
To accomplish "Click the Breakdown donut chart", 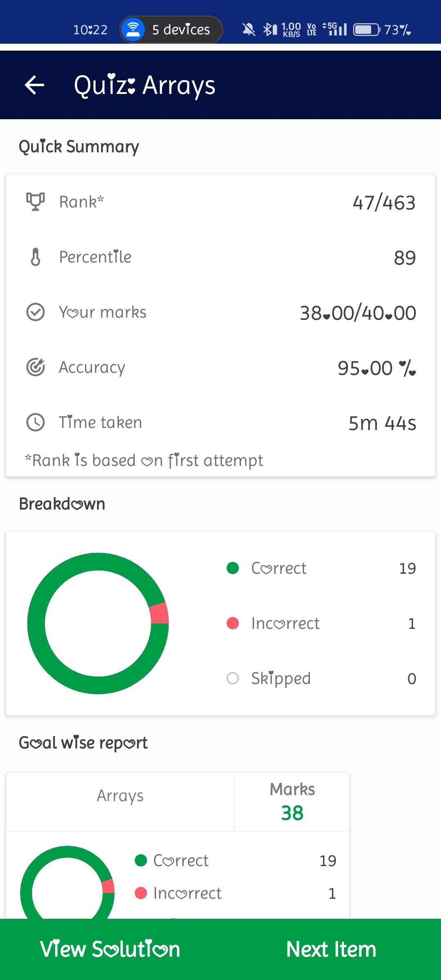I will pos(98,624).
